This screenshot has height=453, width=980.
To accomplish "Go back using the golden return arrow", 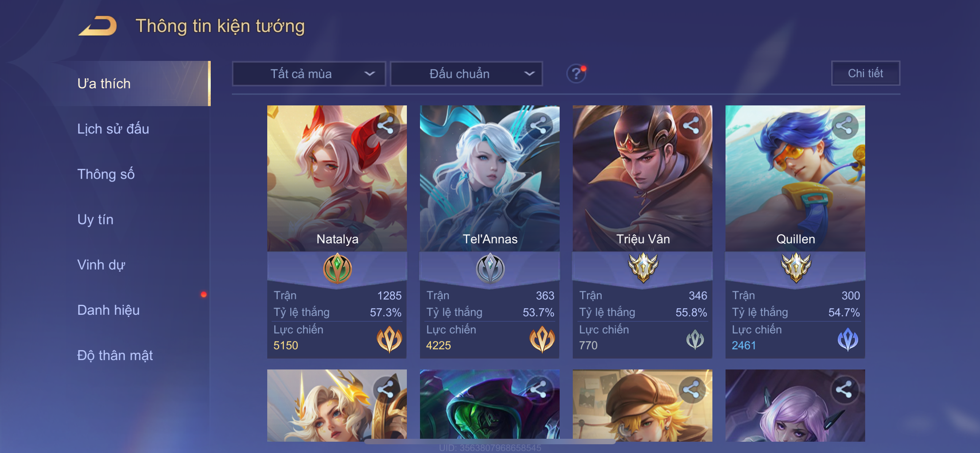I will click(98, 26).
